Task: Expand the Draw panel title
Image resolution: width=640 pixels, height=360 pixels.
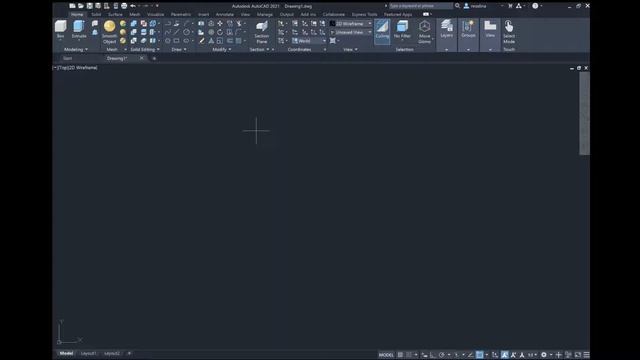Action: tap(179, 49)
